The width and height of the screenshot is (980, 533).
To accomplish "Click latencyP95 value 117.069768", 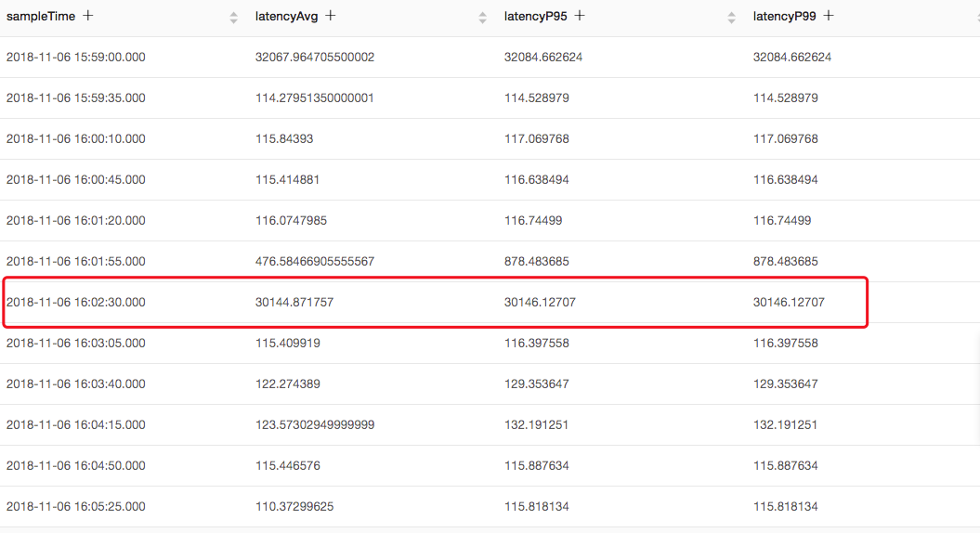I will click(536, 138).
